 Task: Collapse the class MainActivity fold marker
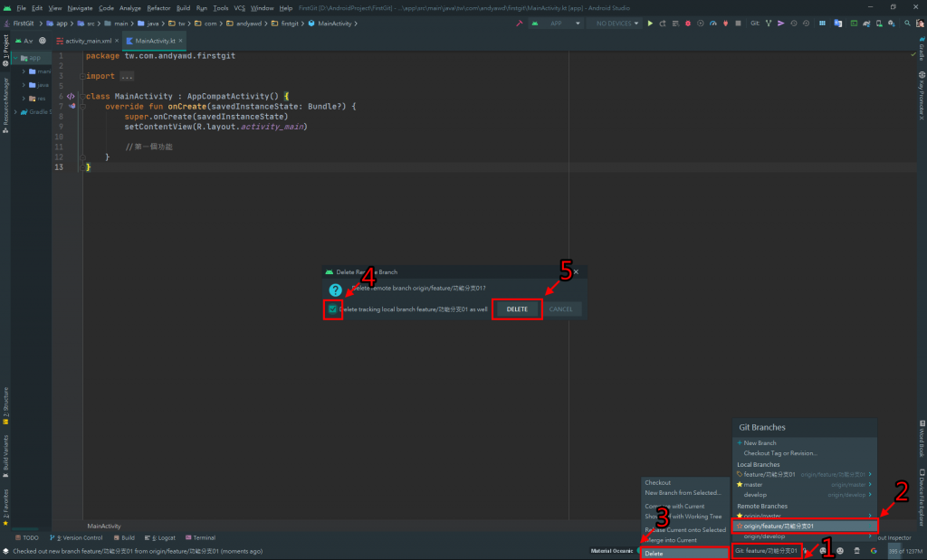pyautogui.click(x=82, y=96)
